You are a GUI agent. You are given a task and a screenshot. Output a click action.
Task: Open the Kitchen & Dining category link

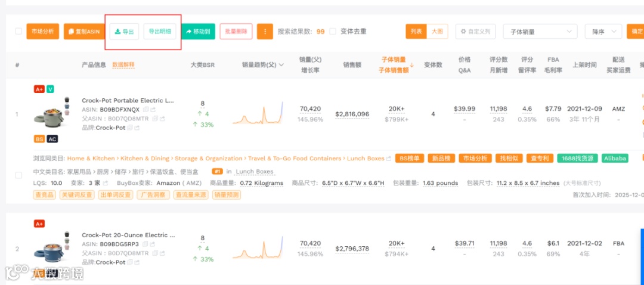point(145,159)
